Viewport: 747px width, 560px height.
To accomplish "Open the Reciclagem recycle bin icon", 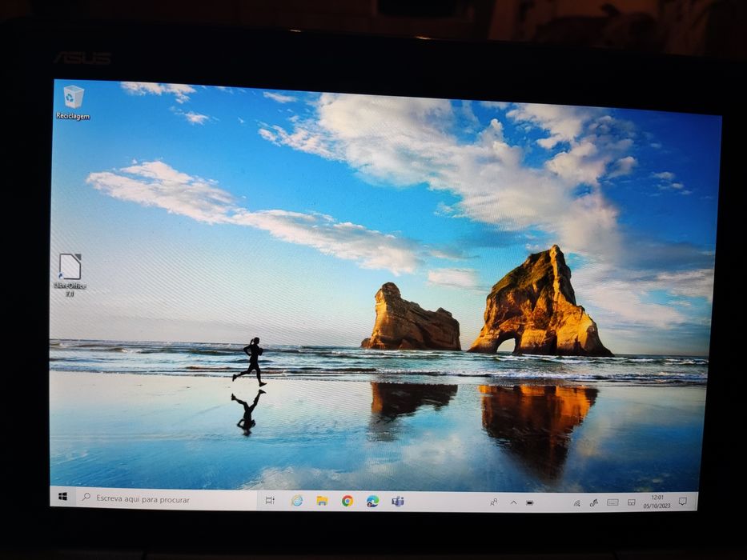I will [73, 102].
